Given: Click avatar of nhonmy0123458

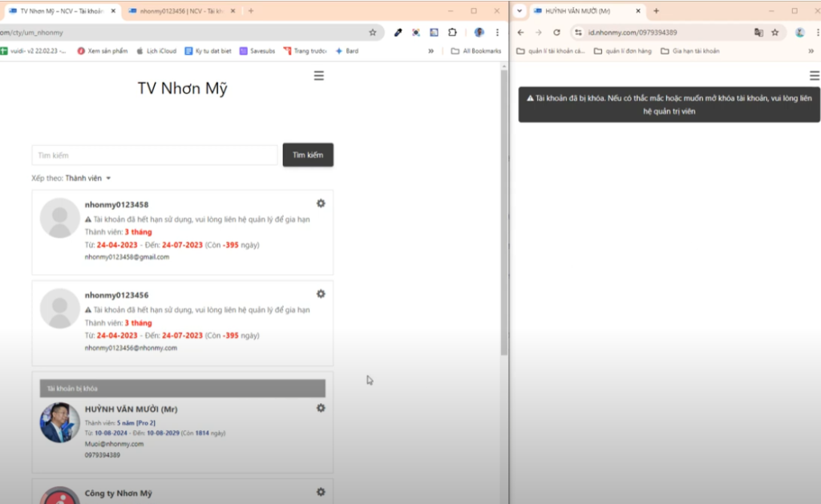Looking at the screenshot, I should (59, 218).
